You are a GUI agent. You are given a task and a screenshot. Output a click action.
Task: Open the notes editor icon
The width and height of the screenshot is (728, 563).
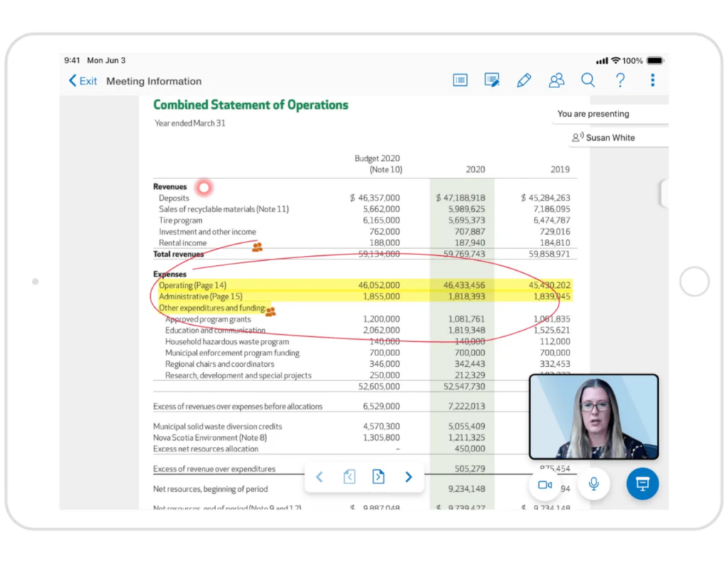492,80
